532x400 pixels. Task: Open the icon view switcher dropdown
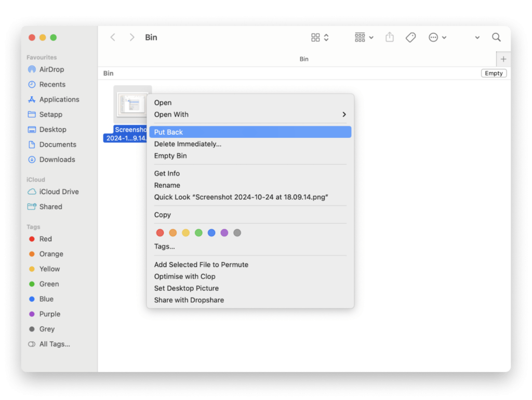320,37
